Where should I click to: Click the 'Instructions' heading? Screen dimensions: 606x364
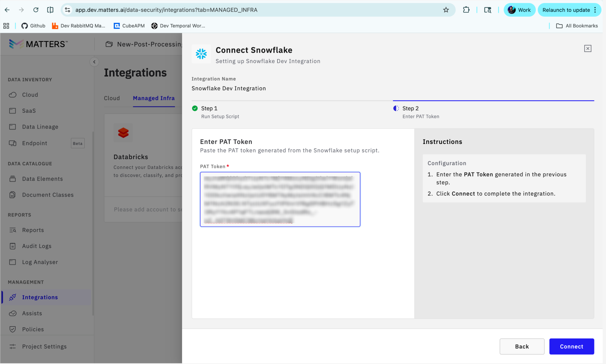point(442,142)
